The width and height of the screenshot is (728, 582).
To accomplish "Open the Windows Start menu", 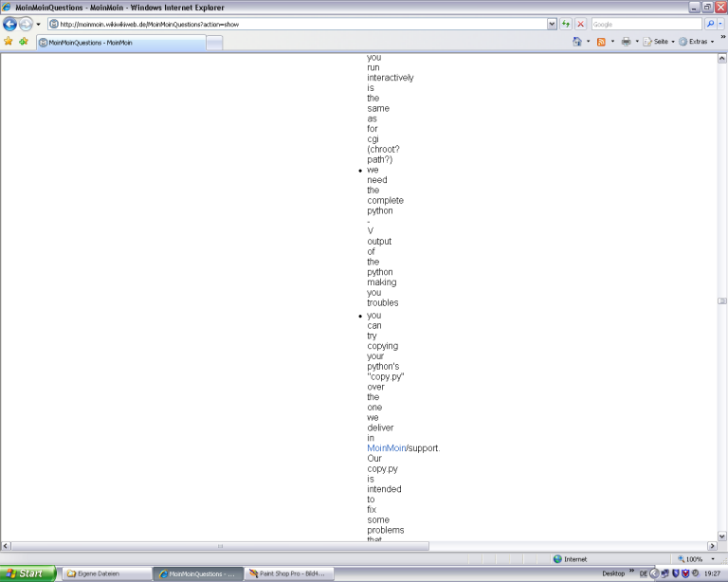I will tap(27, 573).
